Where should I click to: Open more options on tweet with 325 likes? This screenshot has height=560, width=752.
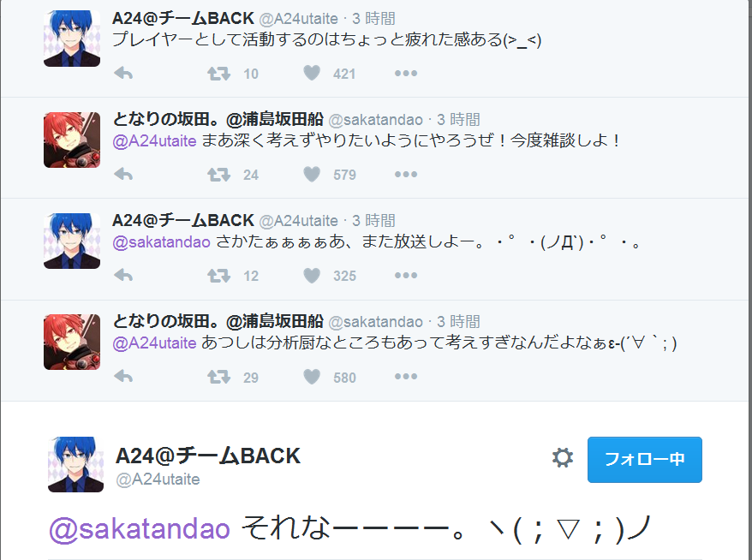coord(406,276)
